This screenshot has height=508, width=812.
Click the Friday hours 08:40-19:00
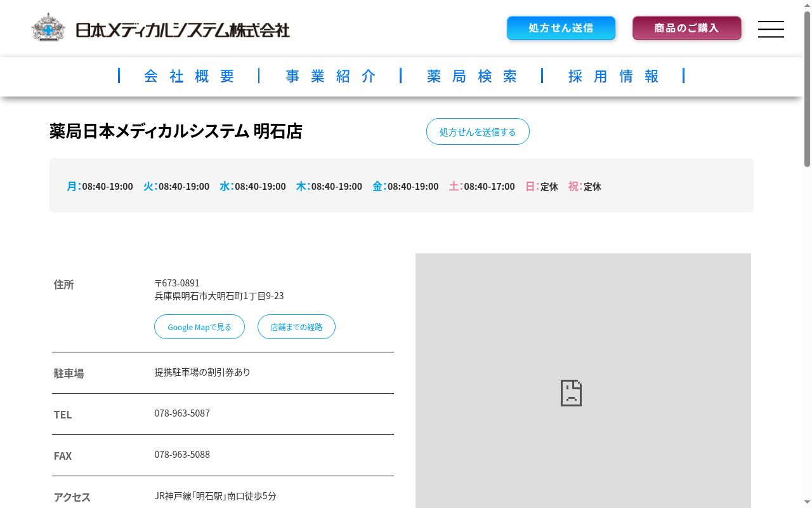point(413,187)
